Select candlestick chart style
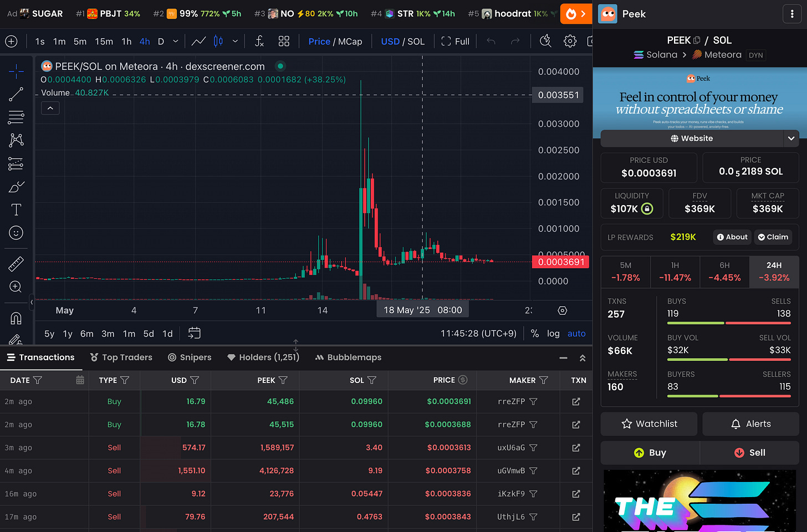This screenshot has width=807, height=532. click(218, 42)
